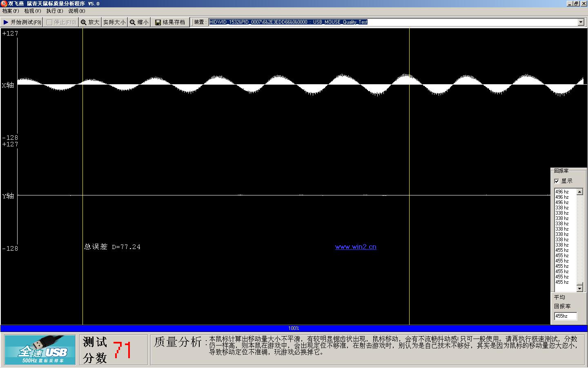Click the blue 100% progress bar
Screen dimensions: 588x368
[x=294, y=328]
